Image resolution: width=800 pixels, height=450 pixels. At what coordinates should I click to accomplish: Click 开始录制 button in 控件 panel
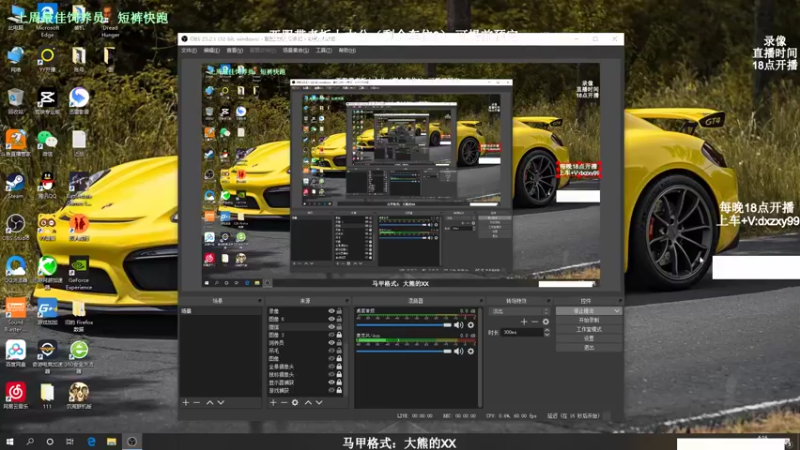589,320
